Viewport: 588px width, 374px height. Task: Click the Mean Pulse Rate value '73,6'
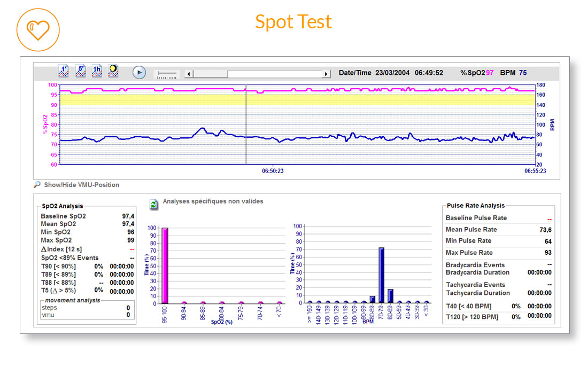tap(545, 230)
